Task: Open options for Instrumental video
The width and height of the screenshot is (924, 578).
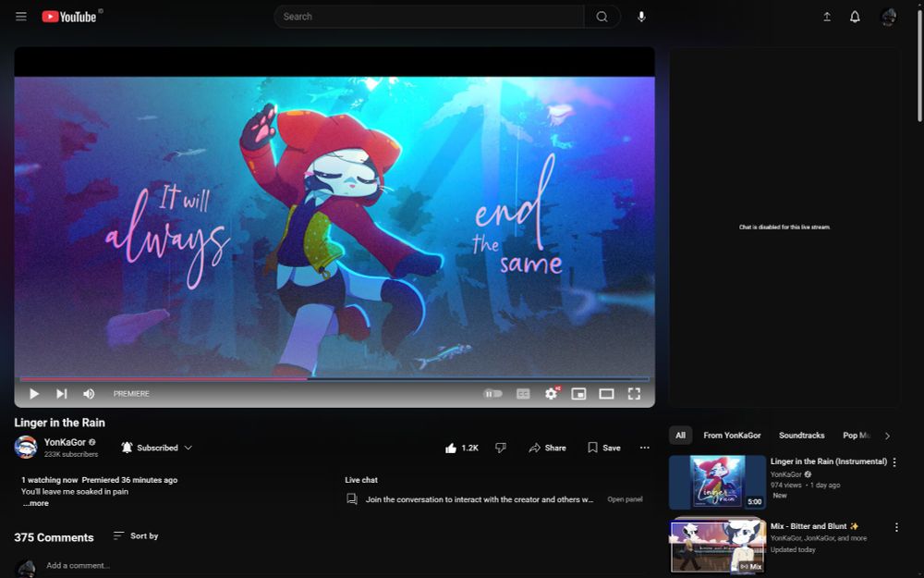Action: click(x=894, y=462)
